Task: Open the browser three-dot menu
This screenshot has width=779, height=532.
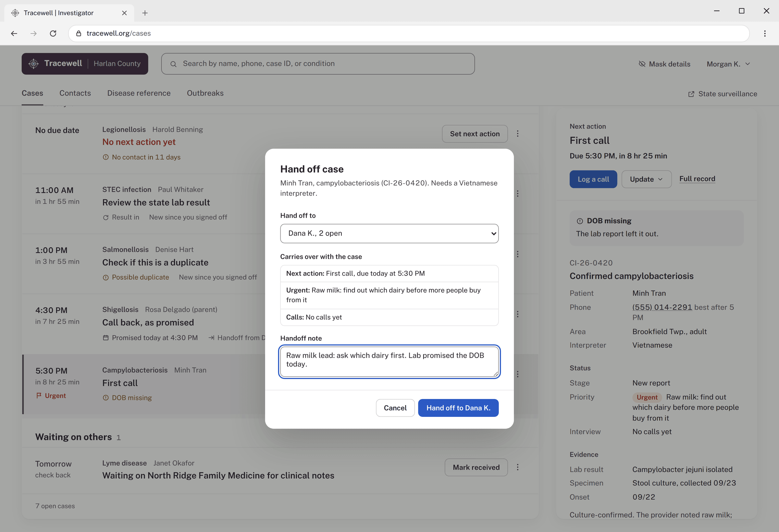Action: click(x=765, y=33)
